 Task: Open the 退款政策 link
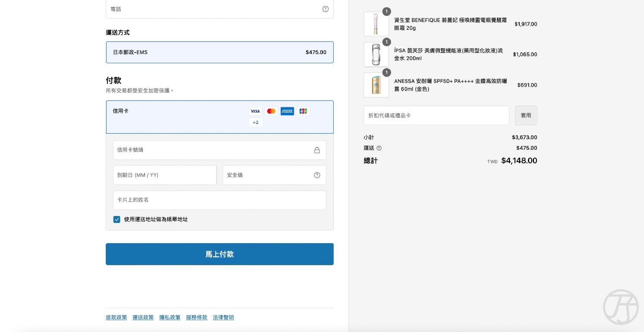[117, 317]
